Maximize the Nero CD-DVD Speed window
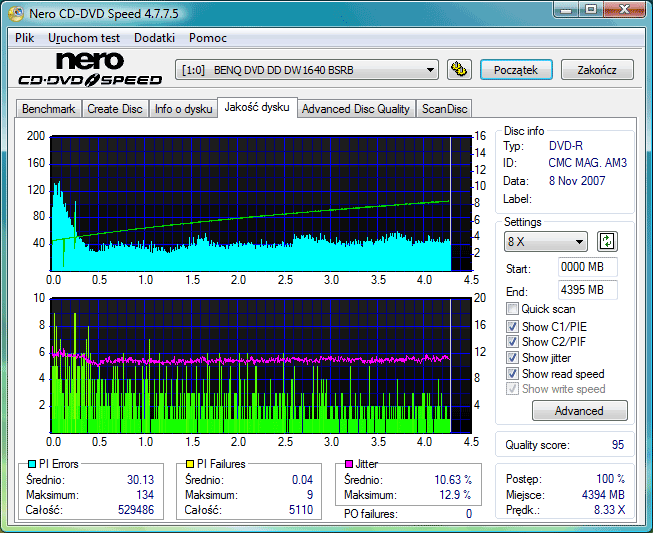This screenshot has width=653, height=533. point(591,9)
